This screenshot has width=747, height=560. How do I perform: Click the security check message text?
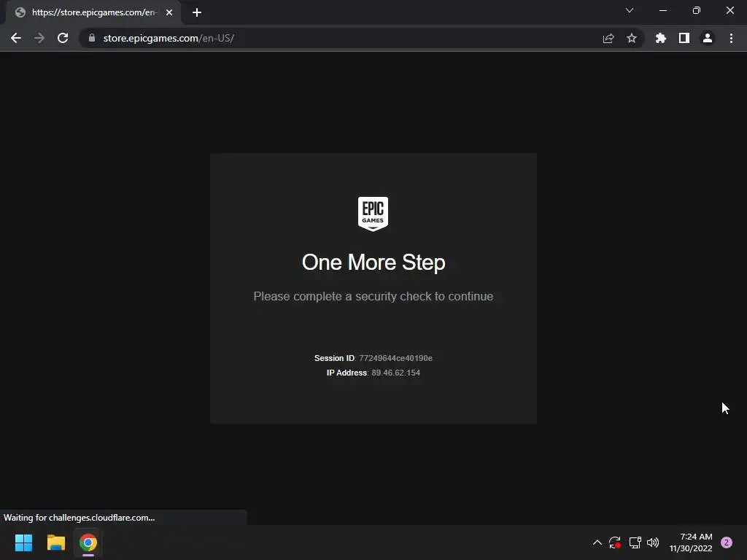[x=373, y=296]
